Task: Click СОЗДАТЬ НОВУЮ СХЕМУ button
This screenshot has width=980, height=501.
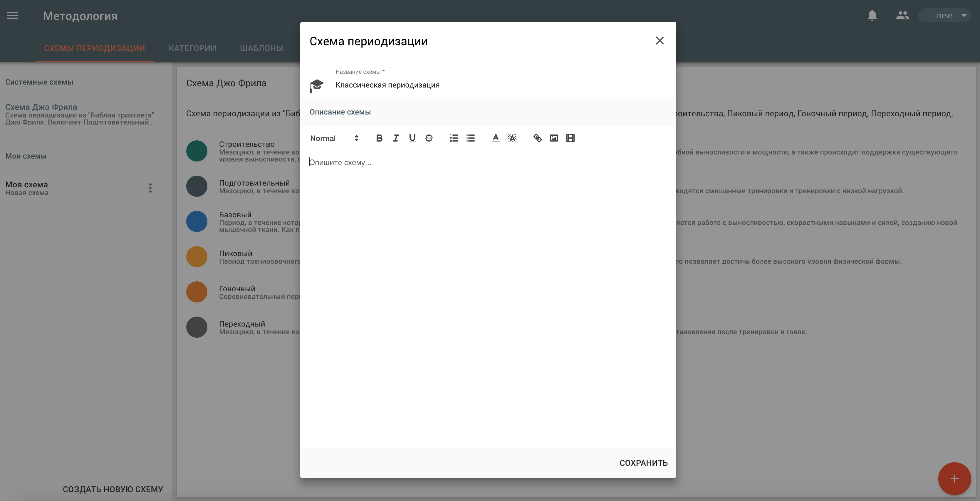Action: click(x=113, y=489)
